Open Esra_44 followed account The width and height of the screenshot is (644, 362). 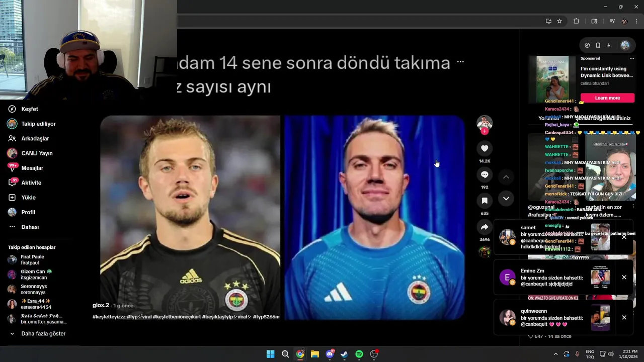tap(29, 304)
